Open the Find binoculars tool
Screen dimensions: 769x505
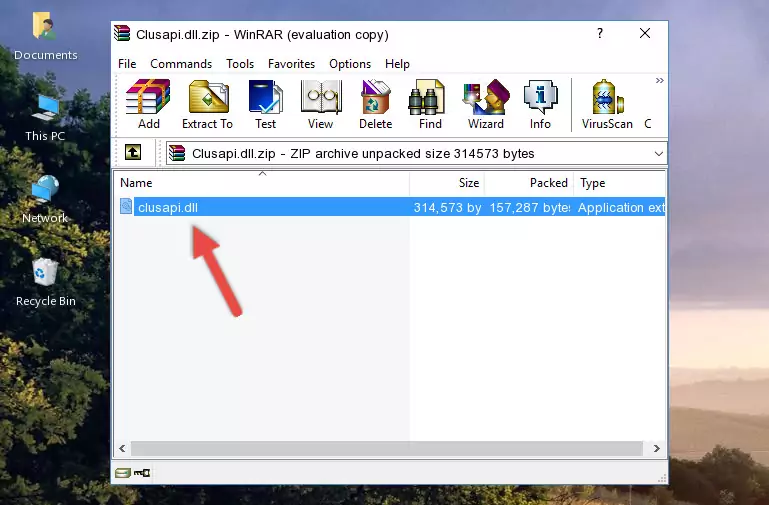click(430, 104)
